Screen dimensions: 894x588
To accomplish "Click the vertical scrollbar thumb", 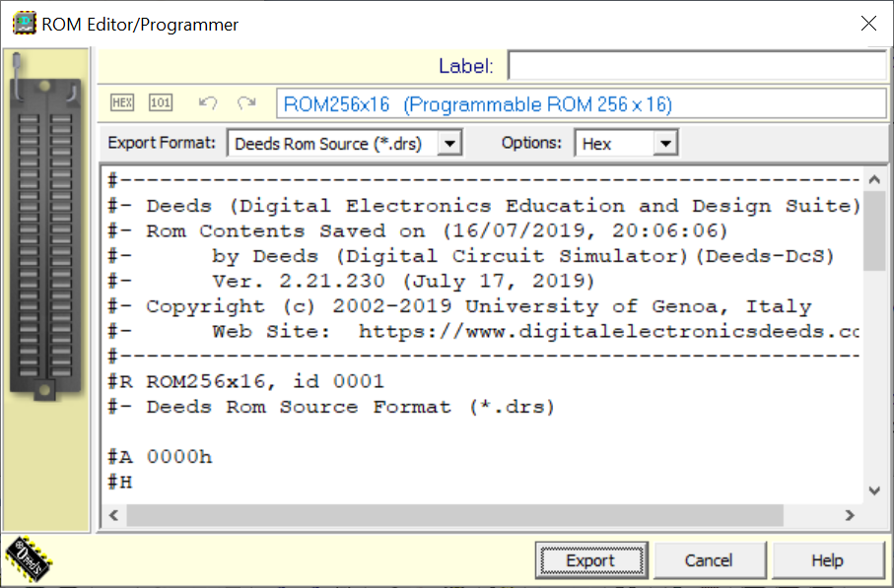I will click(x=874, y=230).
